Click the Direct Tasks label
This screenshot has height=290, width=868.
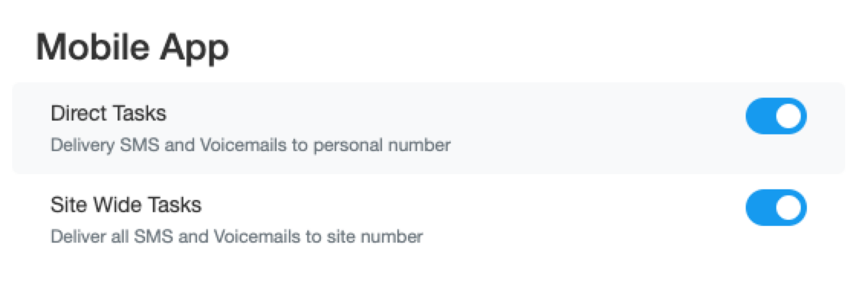pos(108,113)
